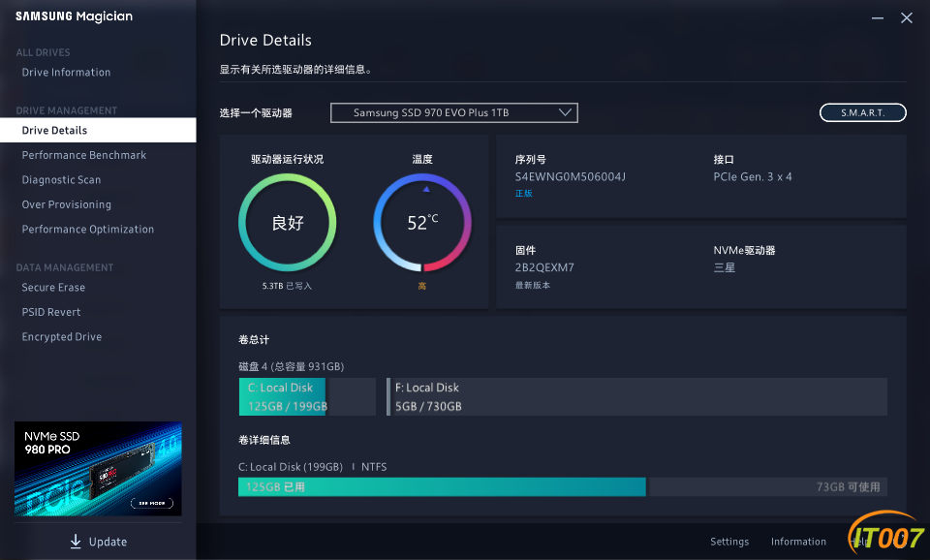930x560 pixels.
Task: Click the Update download icon
Action: pos(76,541)
